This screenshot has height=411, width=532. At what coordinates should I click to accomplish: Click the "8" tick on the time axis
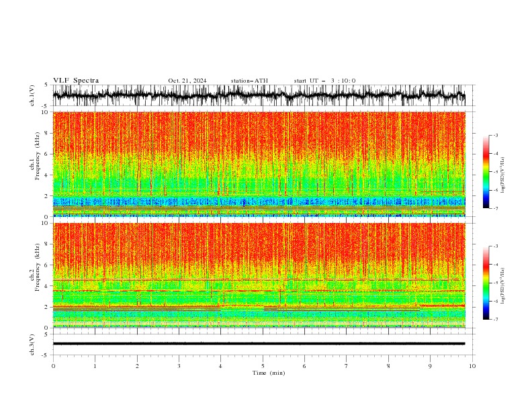(x=388, y=366)
